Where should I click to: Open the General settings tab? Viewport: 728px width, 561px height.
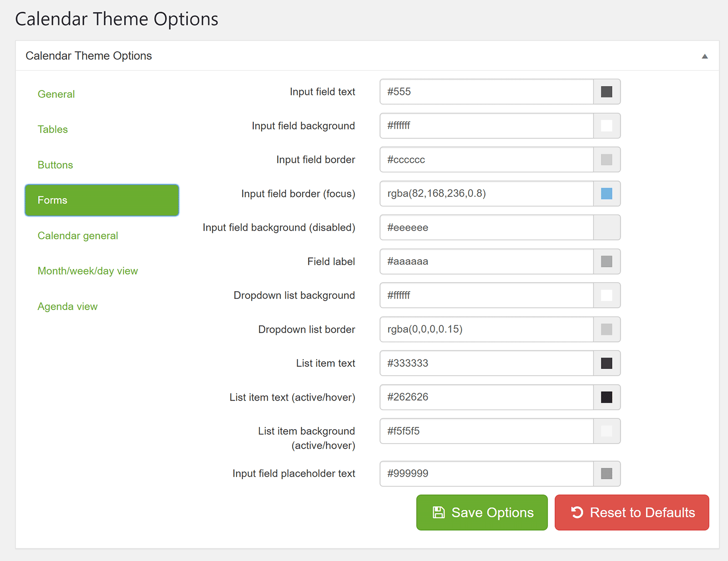pyautogui.click(x=56, y=94)
